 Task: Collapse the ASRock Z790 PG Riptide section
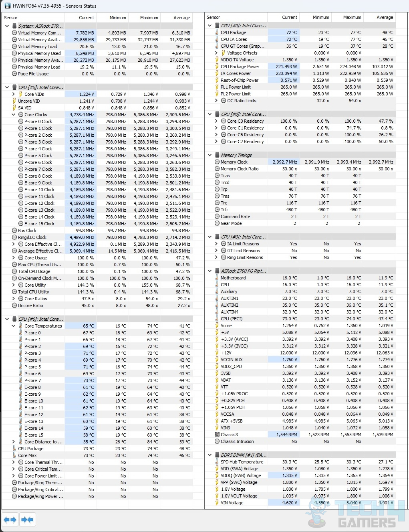pos(210,271)
